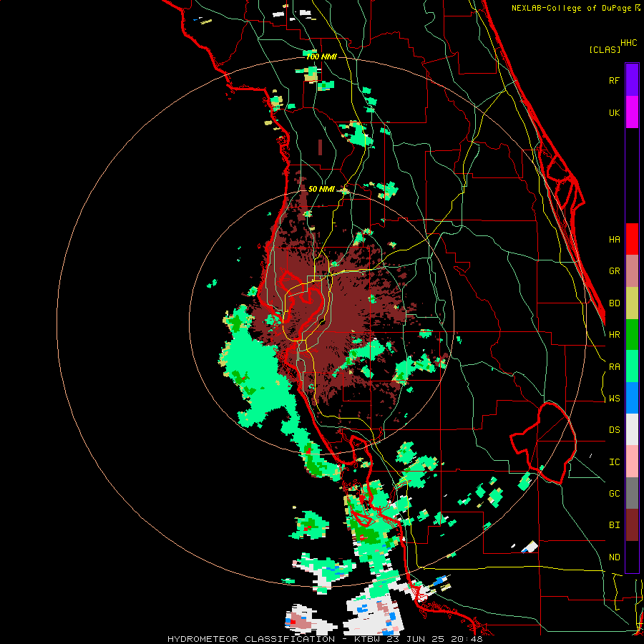Image resolution: width=644 pixels, height=644 pixels.
Task: Click the "UK" legend label
Action: (614, 113)
